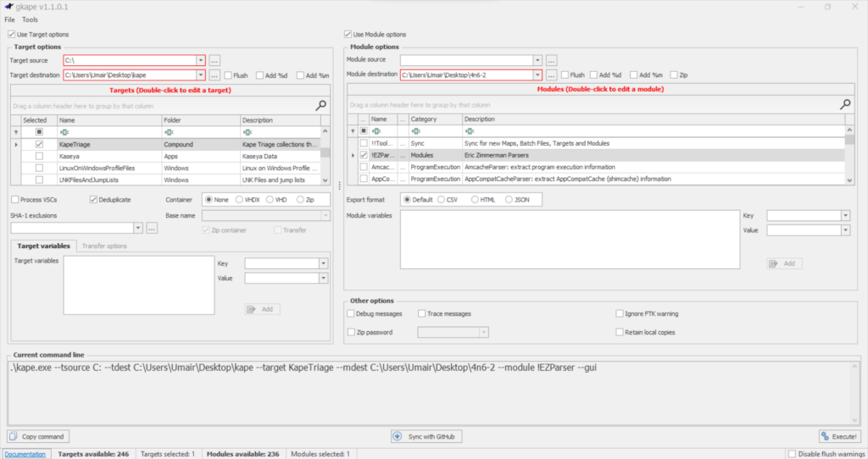This screenshot has height=459, width=868.
Task: Click the search magnifier in Targets panel
Action: click(320, 105)
